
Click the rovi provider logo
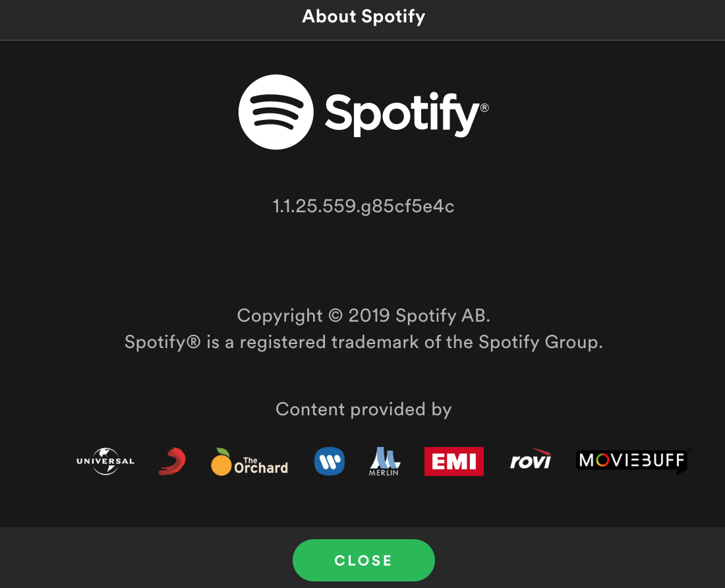tap(531, 459)
